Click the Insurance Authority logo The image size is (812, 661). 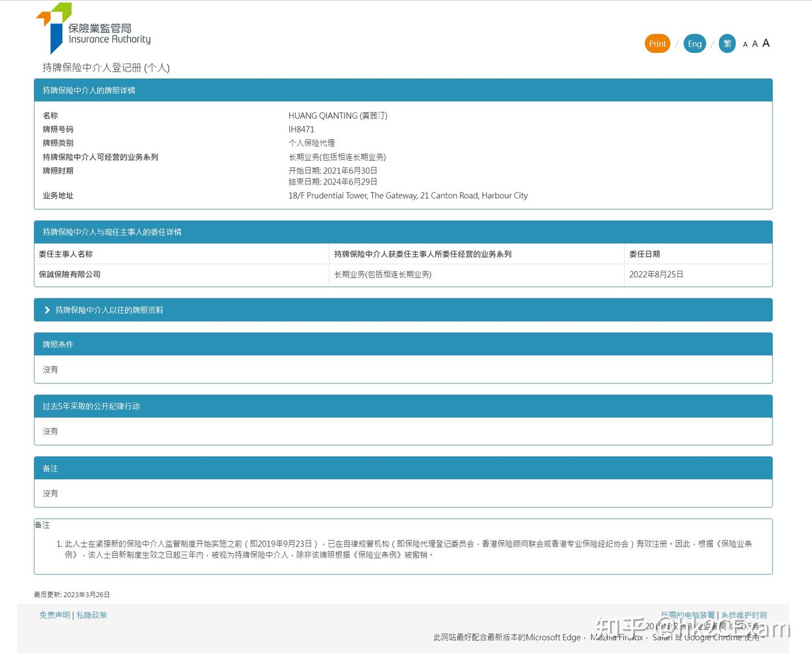94,28
